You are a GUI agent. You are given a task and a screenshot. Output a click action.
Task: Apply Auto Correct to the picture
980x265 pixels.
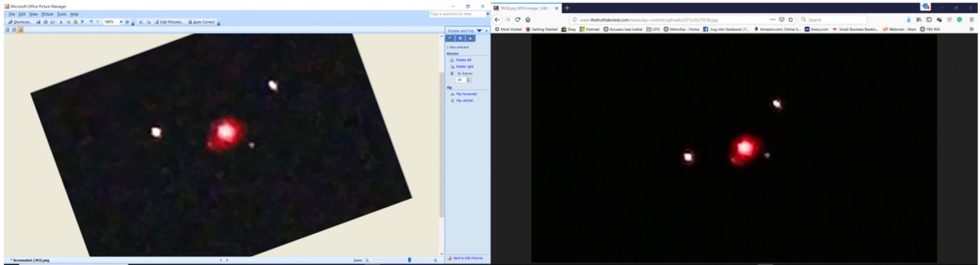pos(202,22)
